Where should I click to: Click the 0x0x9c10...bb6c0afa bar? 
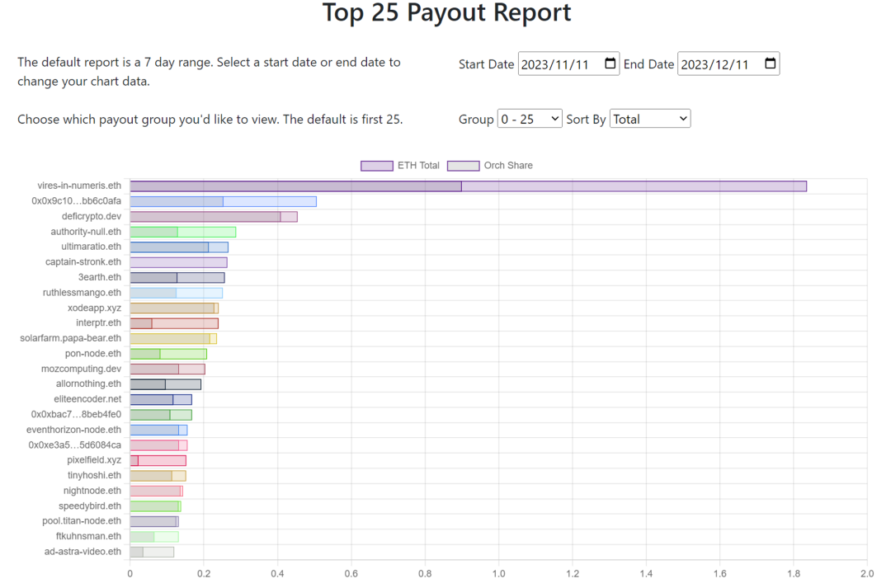tap(223, 201)
